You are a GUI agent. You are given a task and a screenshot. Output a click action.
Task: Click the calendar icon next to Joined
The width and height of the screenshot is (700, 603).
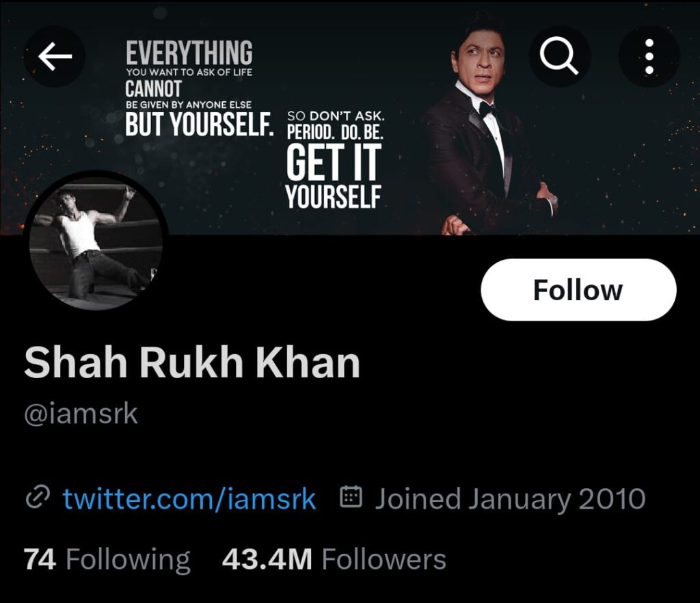tap(351, 498)
